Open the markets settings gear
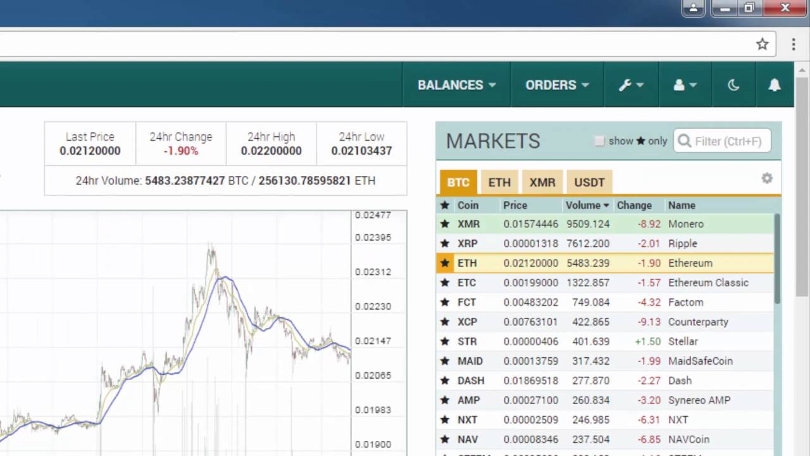The image size is (810, 456). 767,178
